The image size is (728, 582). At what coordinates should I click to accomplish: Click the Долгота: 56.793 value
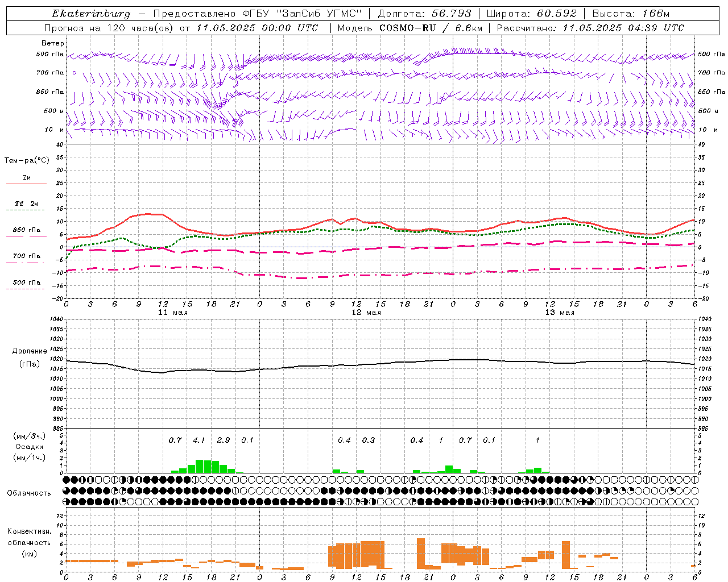click(x=424, y=14)
